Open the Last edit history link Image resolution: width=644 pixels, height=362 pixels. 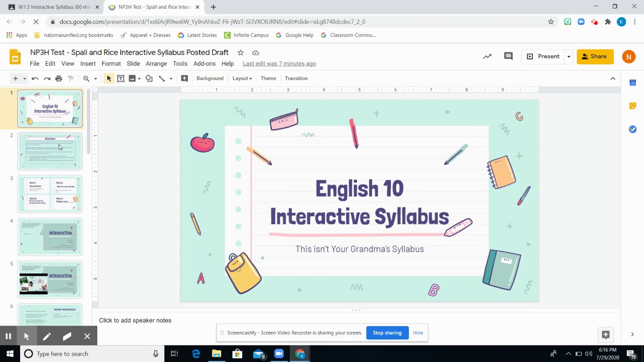279,64
